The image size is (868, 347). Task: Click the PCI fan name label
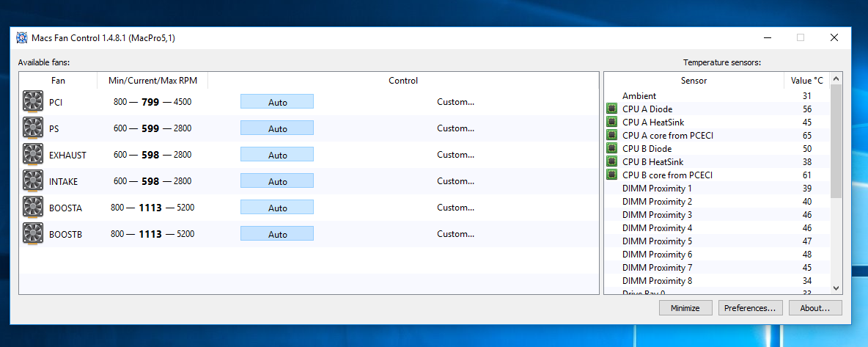pos(55,102)
